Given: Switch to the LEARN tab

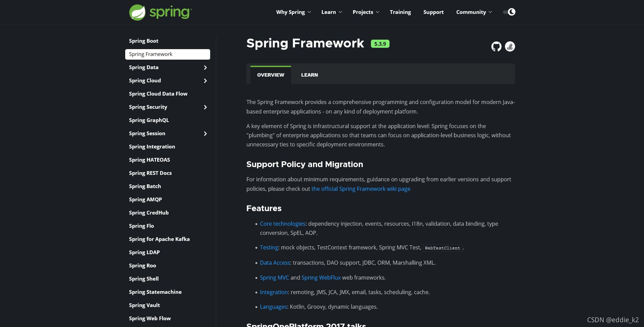Looking at the screenshot, I should pyautogui.click(x=310, y=75).
